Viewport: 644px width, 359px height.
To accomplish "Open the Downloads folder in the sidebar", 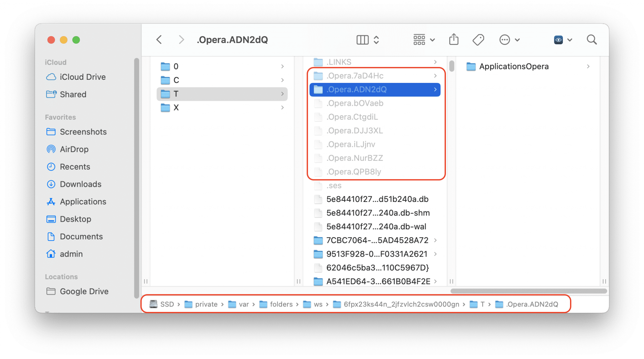I will coord(80,184).
